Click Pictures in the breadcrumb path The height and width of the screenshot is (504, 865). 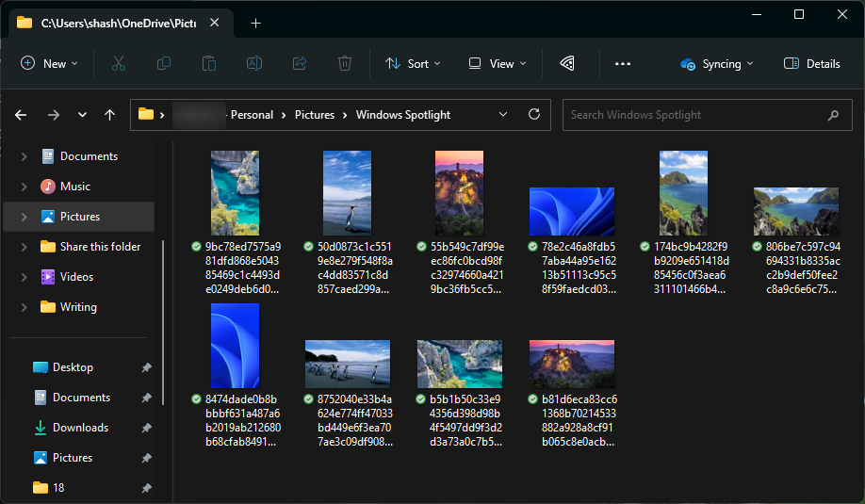[x=315, y=115]
